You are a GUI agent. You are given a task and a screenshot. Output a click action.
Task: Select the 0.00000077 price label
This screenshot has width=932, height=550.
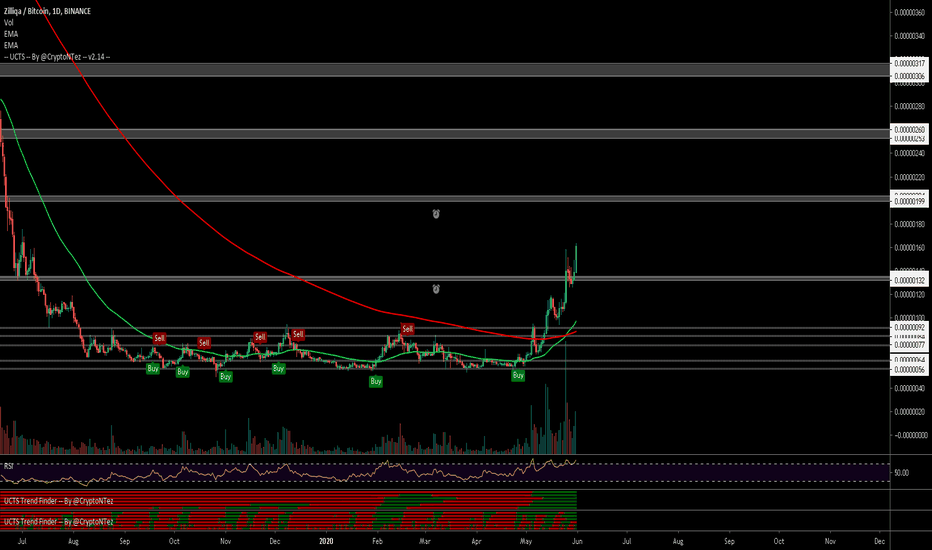[x=909, y=345]
